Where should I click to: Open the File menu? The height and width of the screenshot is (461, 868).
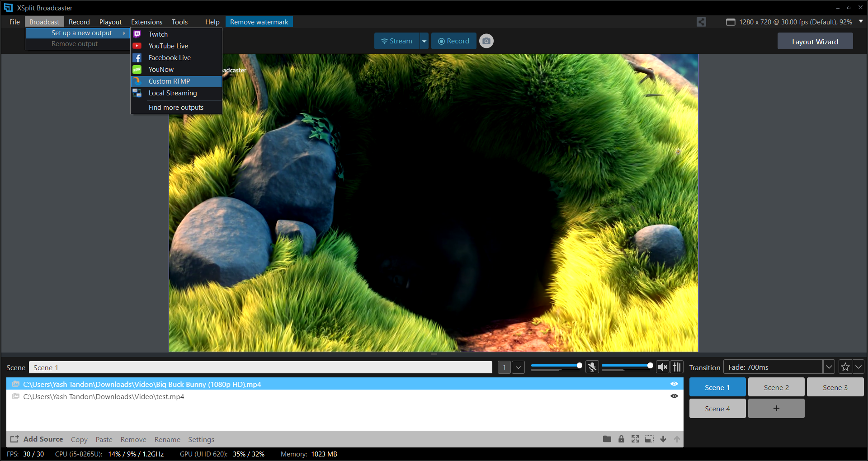[14, 22]
